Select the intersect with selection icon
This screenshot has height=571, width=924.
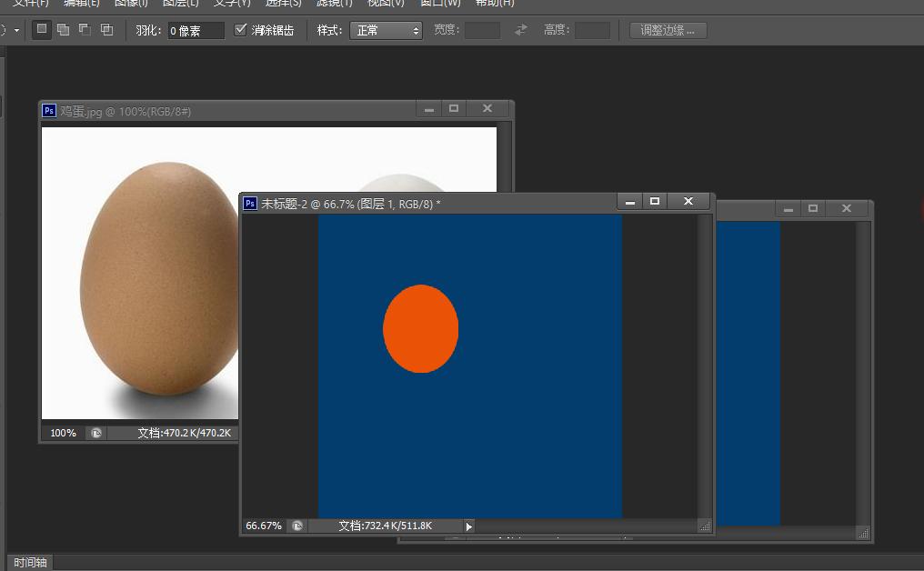click(x=106, y=30)
